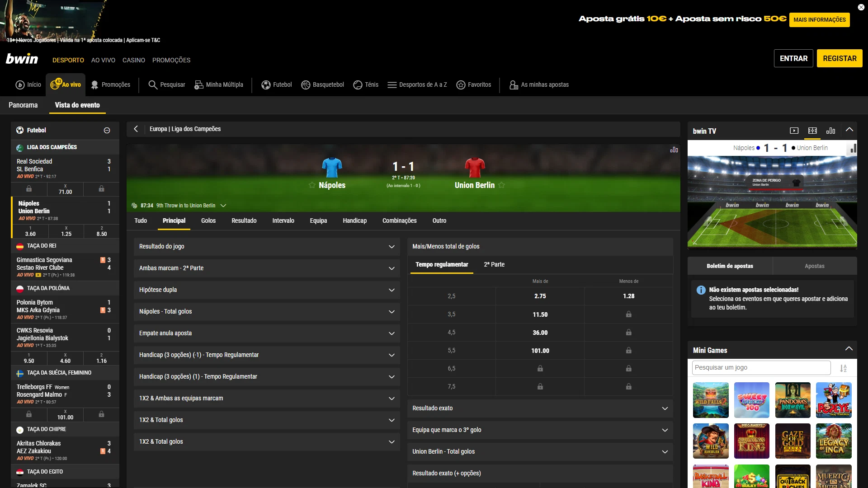868x488 pixels.
Task: Open the Apostas bet slip tab
Action: coord(815,266)
